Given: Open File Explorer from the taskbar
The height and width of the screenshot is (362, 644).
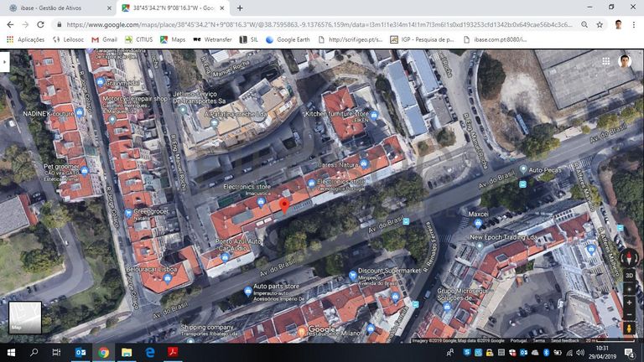Looking at the screenshot, I should (x=127, y=352).
